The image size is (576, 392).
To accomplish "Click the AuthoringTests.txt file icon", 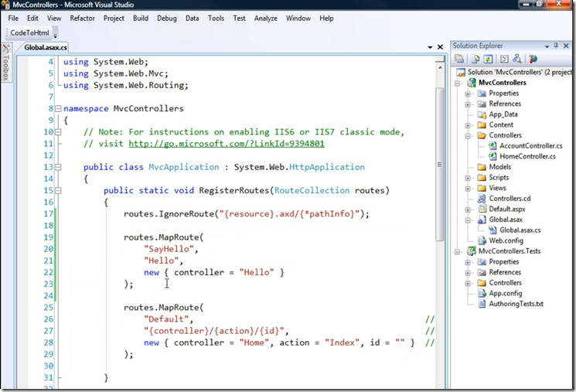I will tap(482, 304).
